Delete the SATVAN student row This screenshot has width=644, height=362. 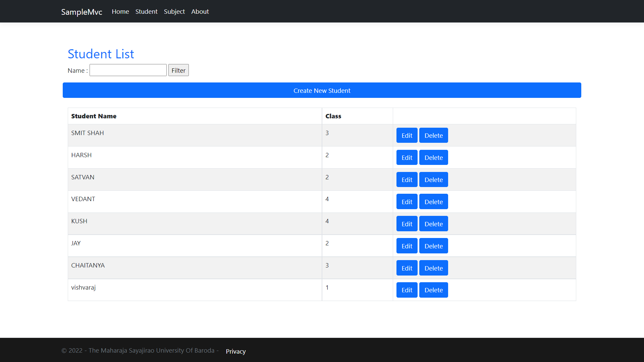click(x=434, y=180)
